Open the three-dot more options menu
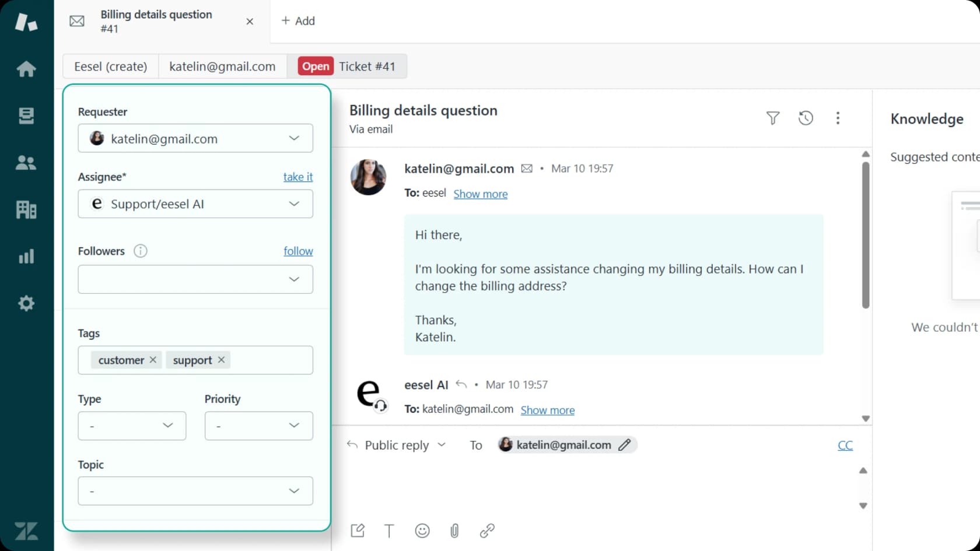The image size is (980, 551). (x=838, y=118)
